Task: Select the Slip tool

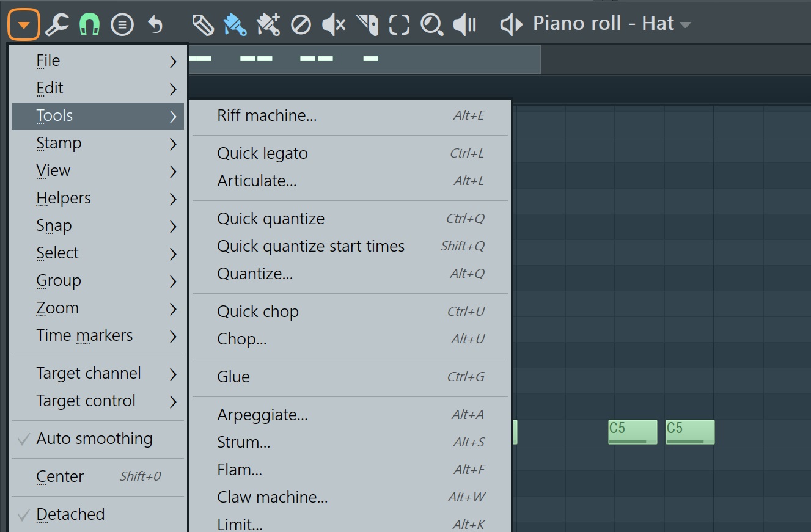Action: point(367,24)
